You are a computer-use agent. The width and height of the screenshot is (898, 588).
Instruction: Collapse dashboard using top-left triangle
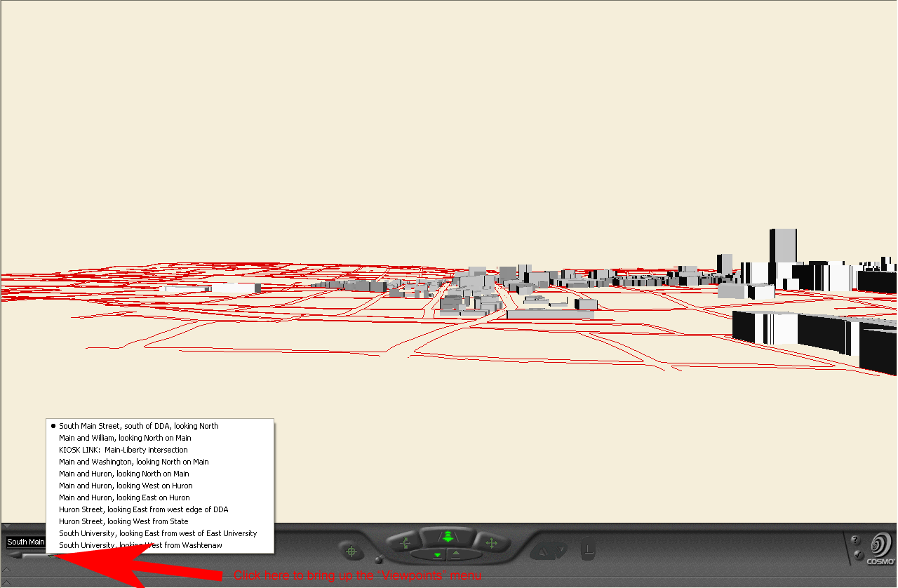(6, 526)
